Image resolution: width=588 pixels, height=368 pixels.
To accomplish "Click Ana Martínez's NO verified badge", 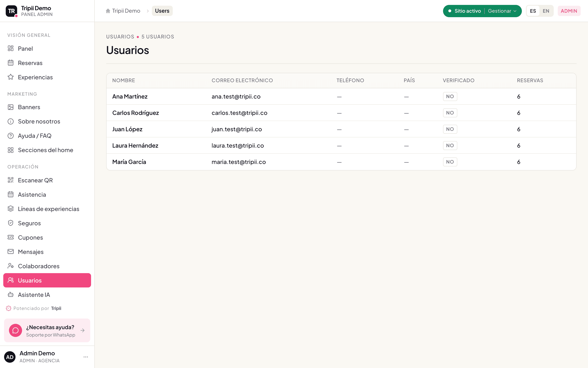I will [450, 96].
